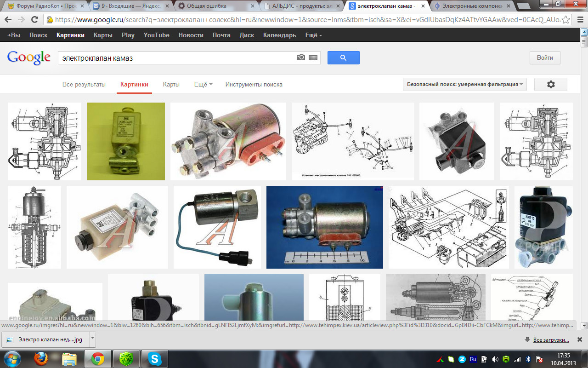Image resolution: width=588 pixels, height=368 pixels.
Task: Click the search by image camera icon
Action: click(300, 57)
